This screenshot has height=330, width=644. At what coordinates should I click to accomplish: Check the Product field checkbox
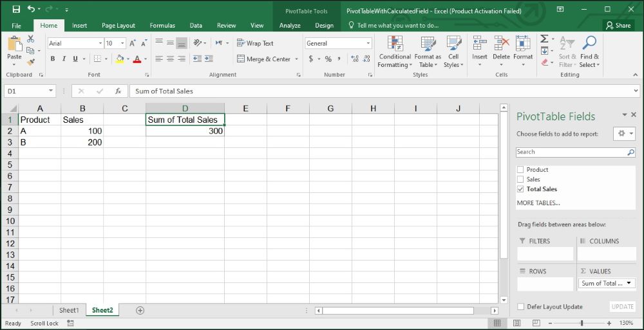point(520,170)
